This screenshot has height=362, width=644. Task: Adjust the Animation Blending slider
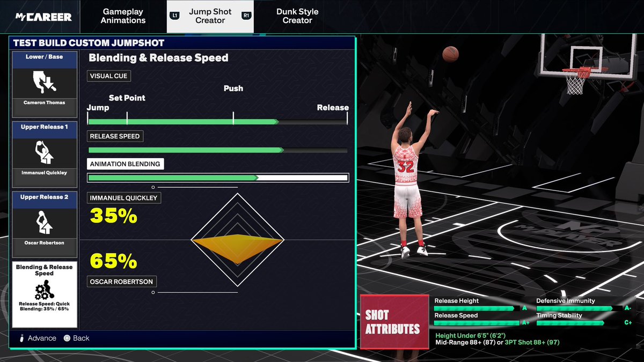coord(218,178)
